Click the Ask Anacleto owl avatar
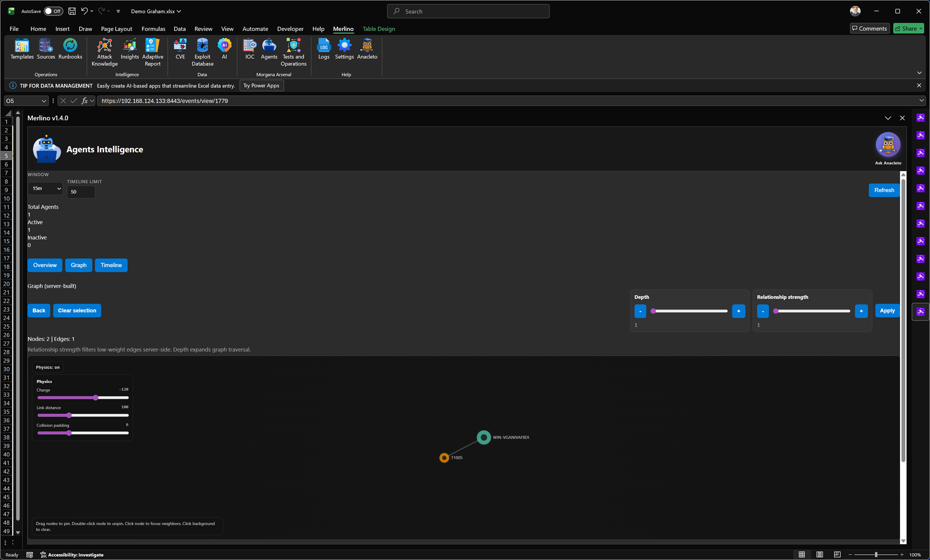Screen dimensions: 930x560 click(888, 145)
